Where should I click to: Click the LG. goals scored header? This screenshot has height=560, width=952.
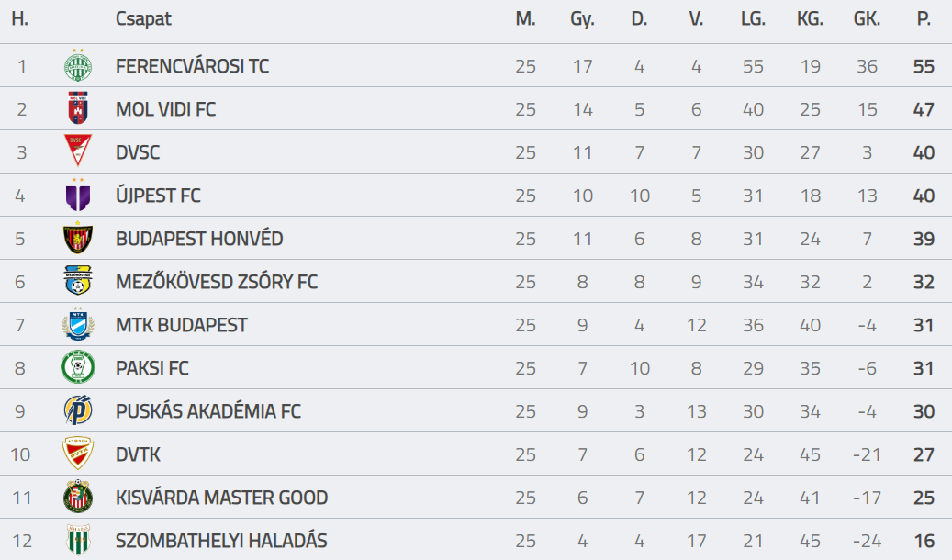[753, 19]
